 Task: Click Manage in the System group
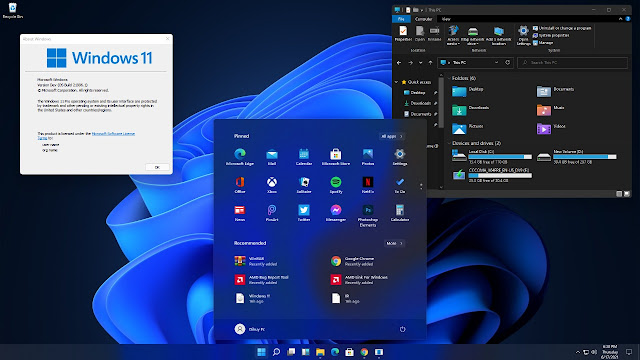tap(543, 42)
